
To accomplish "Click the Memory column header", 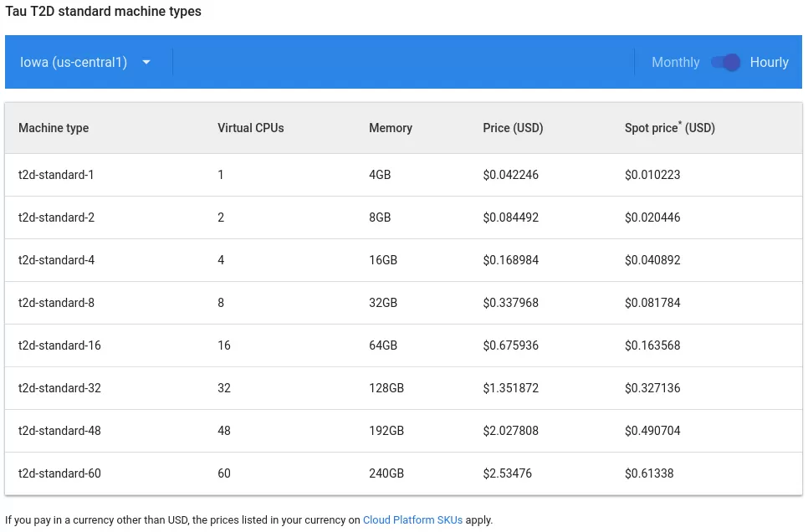I will click(x=391, y=128).
